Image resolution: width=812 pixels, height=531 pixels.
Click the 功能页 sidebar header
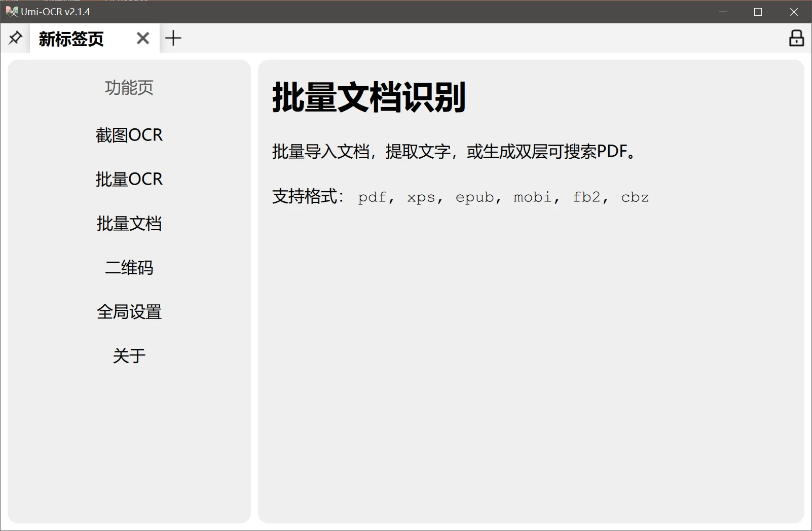click(129, 88)
